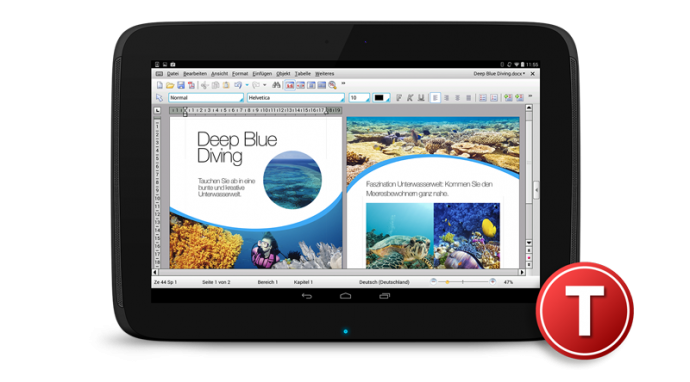Image resolution: width=690 pixels, height=382 pixels.
Task: Click the highlighted first view-mode icon in the toolbar
Action: [x=290, y=85]
